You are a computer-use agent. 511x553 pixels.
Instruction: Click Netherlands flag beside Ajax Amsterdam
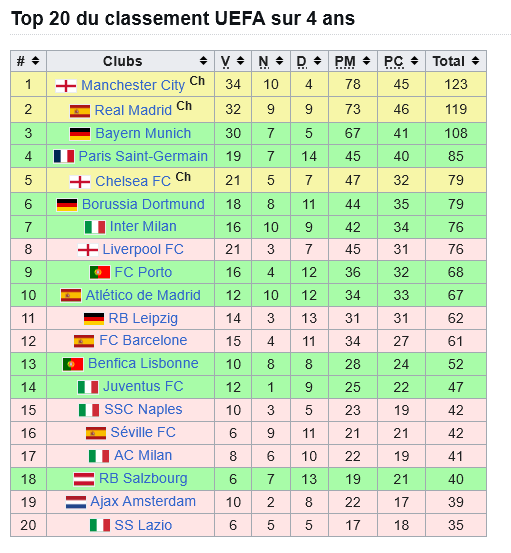[76, 502]
